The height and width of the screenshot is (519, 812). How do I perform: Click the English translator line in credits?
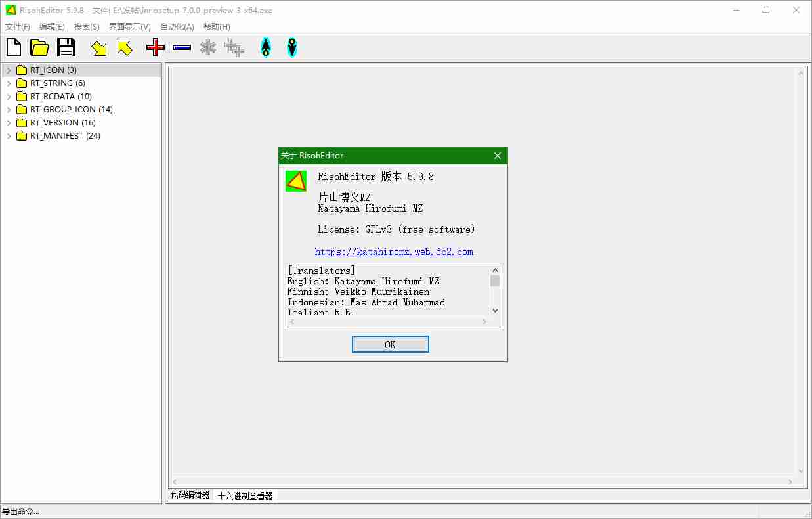363,281
